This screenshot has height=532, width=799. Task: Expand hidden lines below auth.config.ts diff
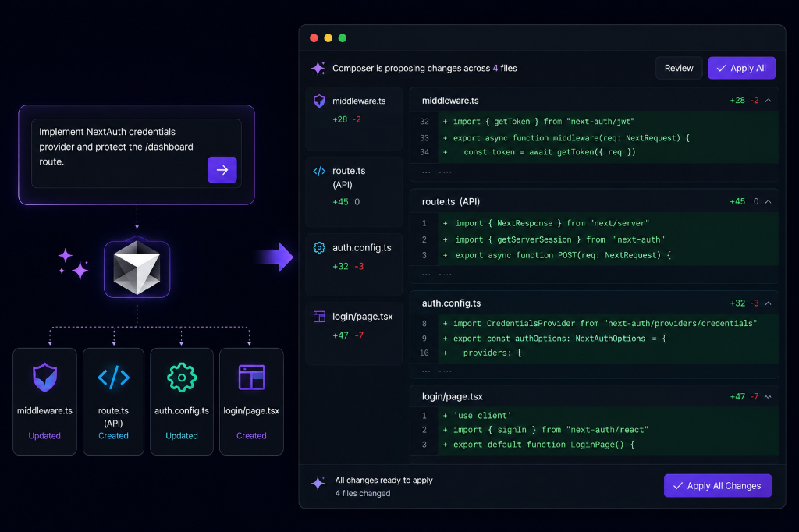(437, 371)
